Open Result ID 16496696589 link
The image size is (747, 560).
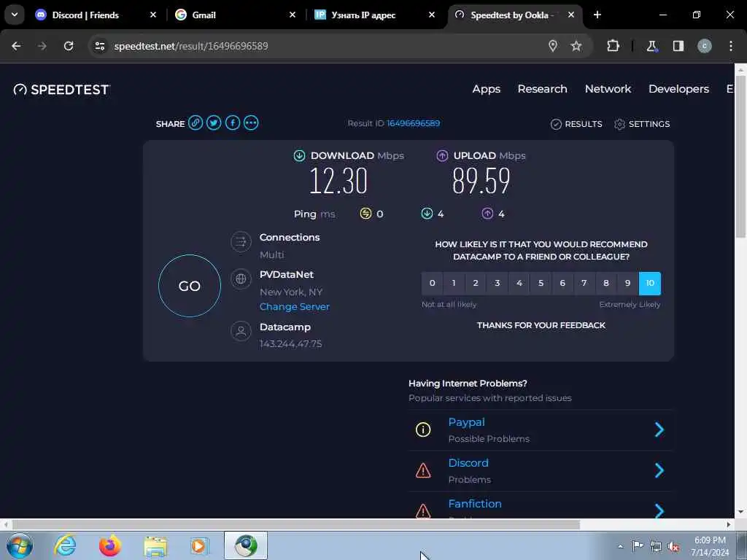pyautogui.click(x=413, y=123)
